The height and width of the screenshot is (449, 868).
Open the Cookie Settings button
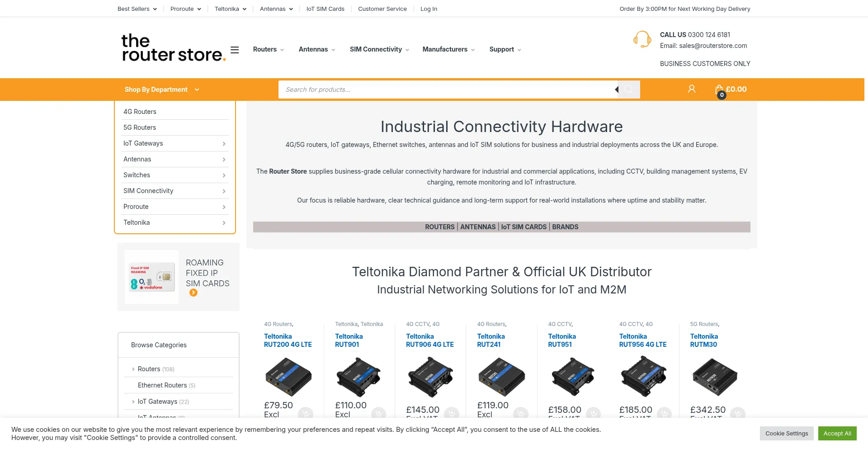pos(787,433)
